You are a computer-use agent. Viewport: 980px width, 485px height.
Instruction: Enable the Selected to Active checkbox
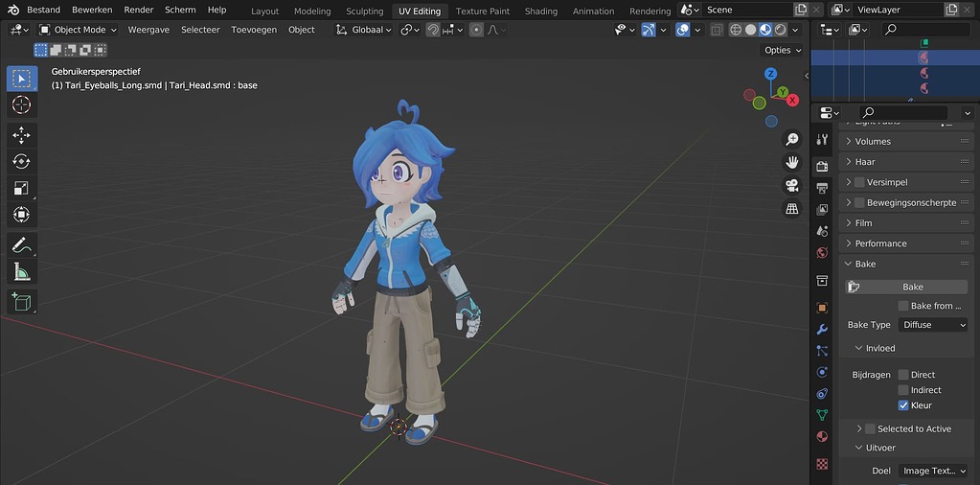click(870, 428)
